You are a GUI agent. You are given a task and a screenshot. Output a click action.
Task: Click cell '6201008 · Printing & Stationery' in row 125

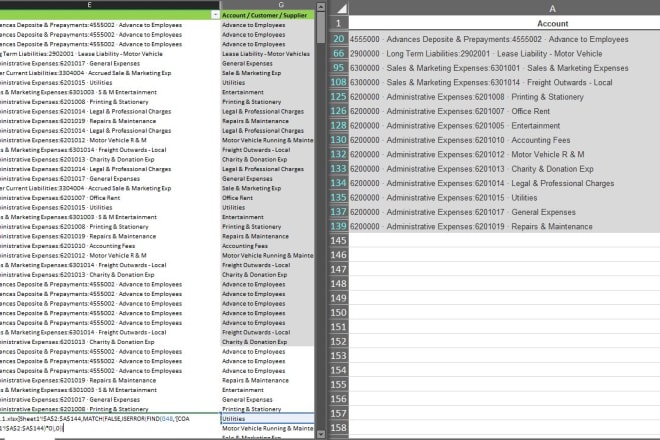[504, 97]
